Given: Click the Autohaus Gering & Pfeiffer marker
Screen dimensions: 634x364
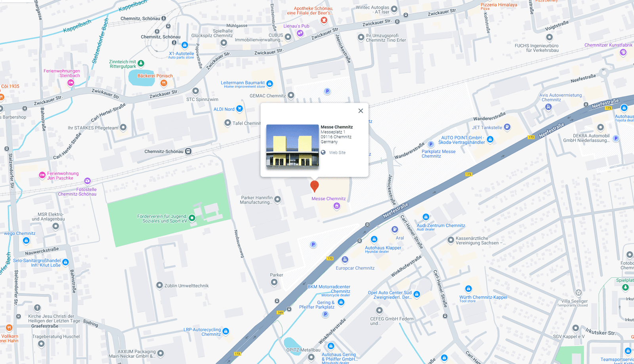Looking at the screenshot, I should click(x=331, y=346).
